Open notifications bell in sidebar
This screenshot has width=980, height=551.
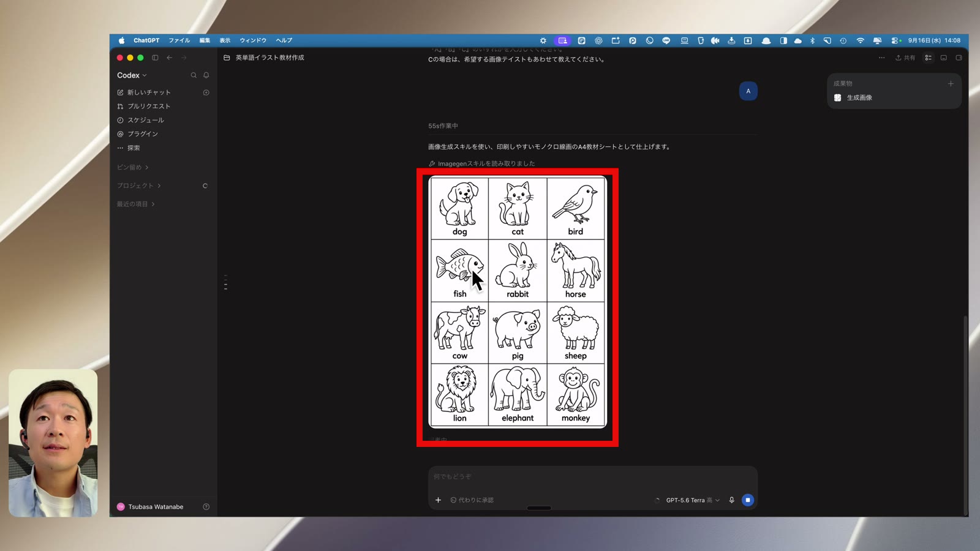click(x=206, y=75)
